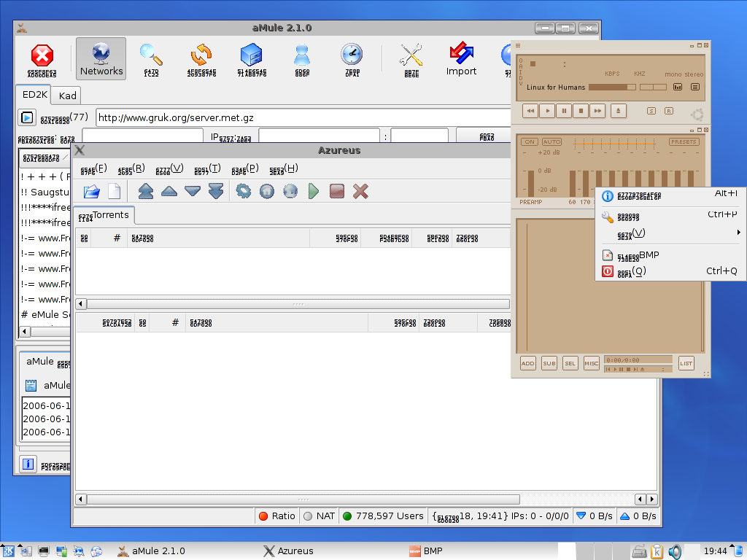Screen dimensions: 747x560
Task: Open the (P) menu in Azureus
Action: 245,168
